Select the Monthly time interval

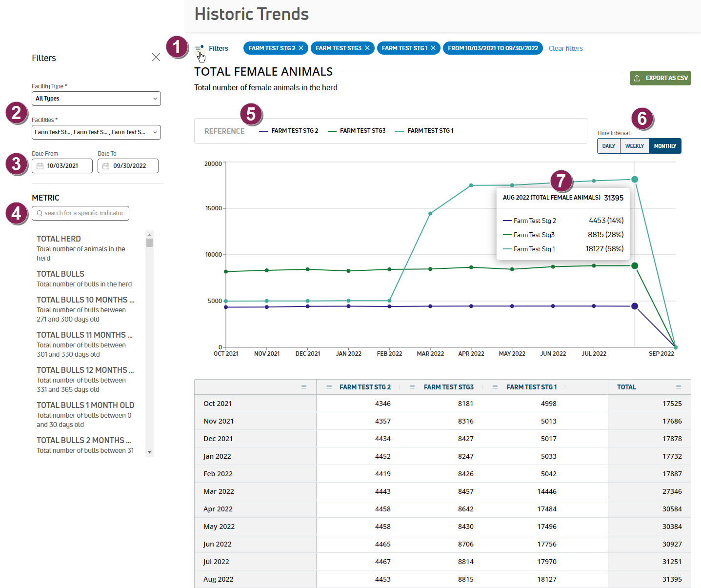[x=665, y=146]
